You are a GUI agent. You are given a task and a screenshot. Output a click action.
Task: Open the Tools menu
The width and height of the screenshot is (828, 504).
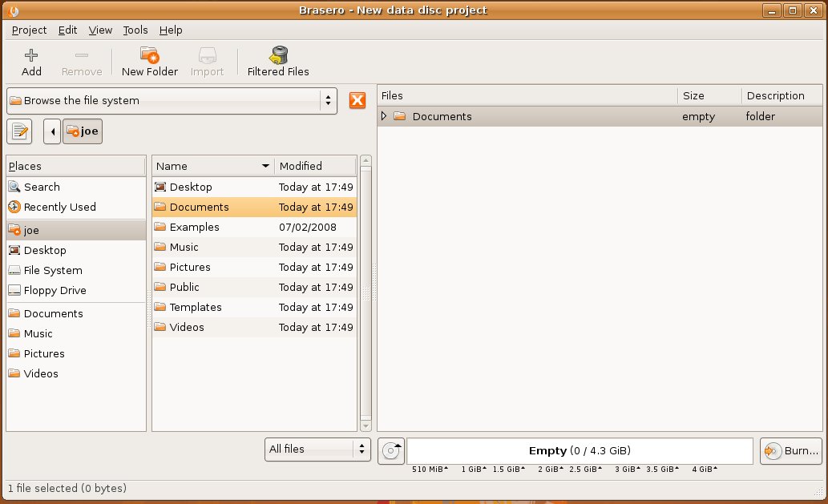pyautogui.click(x=135, y=30)
